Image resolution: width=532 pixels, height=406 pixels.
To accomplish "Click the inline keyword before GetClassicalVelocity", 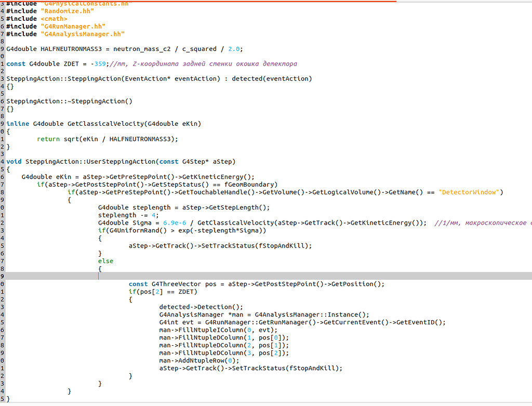I will point(18,124).
